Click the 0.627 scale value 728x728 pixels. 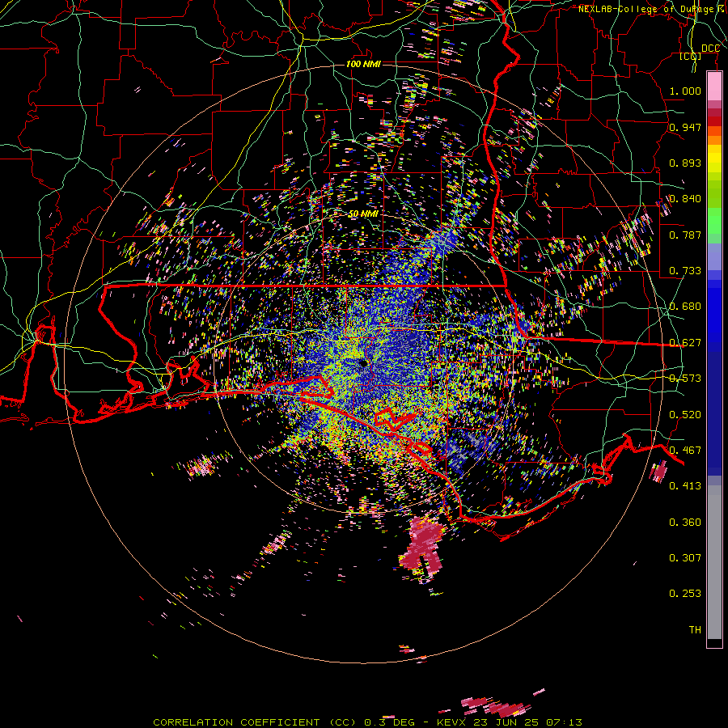pyautogui.click(x=685, y=343)
